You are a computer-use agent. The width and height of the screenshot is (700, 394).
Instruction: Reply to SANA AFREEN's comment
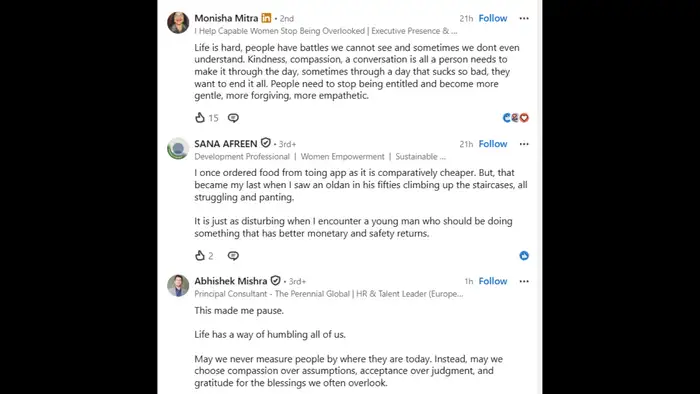click(x=233, y=256)
